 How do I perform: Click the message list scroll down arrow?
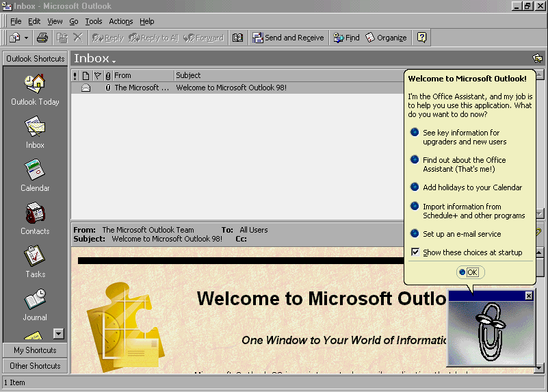tap(540, 213)
